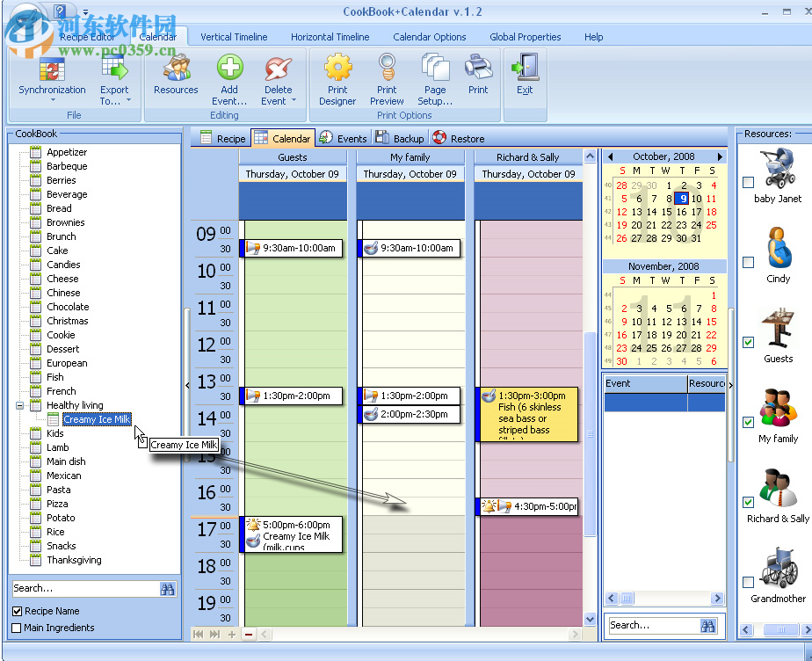Go to next month in date navigator
This screenshot has width=812, height=661.
[x=720, y=156]
